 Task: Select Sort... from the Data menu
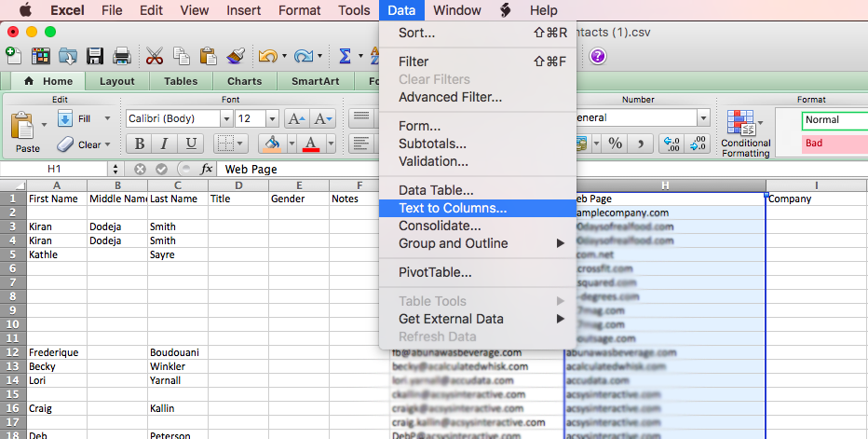(477, 33)
